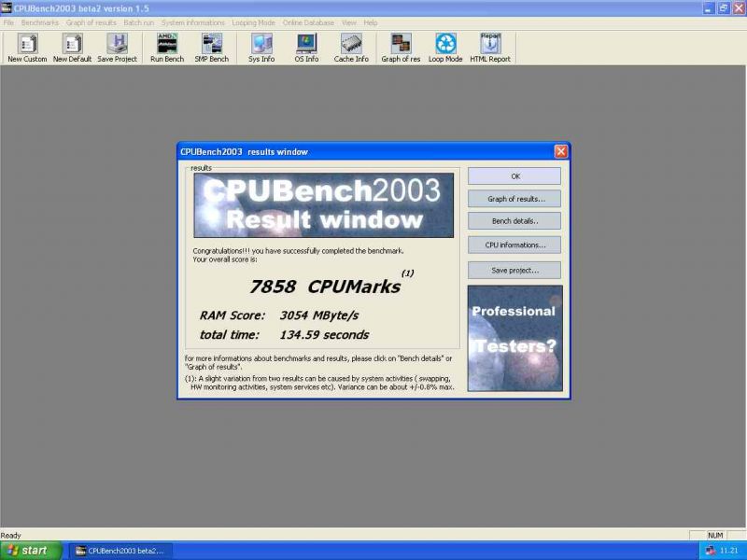Click the Graph of results... button
747x560 pixels.
click(x=514, y=199)
